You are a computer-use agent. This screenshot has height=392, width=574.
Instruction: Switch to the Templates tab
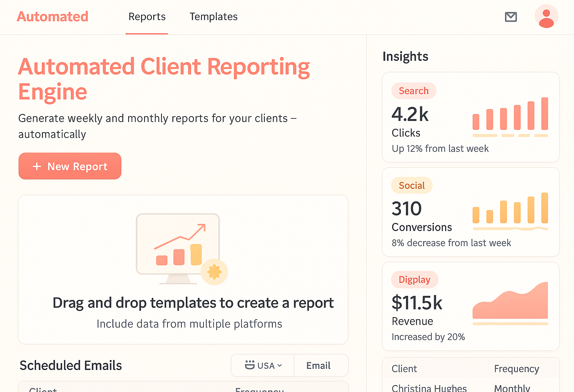[213, 16]
